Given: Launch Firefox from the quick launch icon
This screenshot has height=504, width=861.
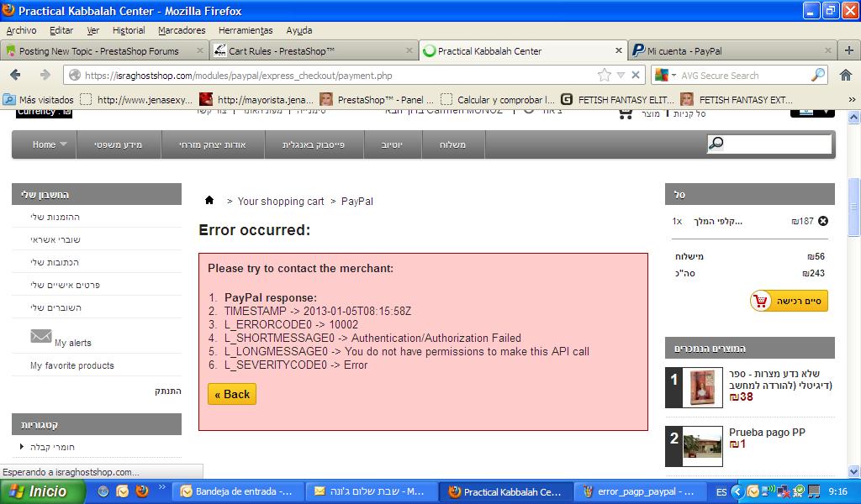Looking at the screenshot, I should pyautogui.click(x=142, y=491).
